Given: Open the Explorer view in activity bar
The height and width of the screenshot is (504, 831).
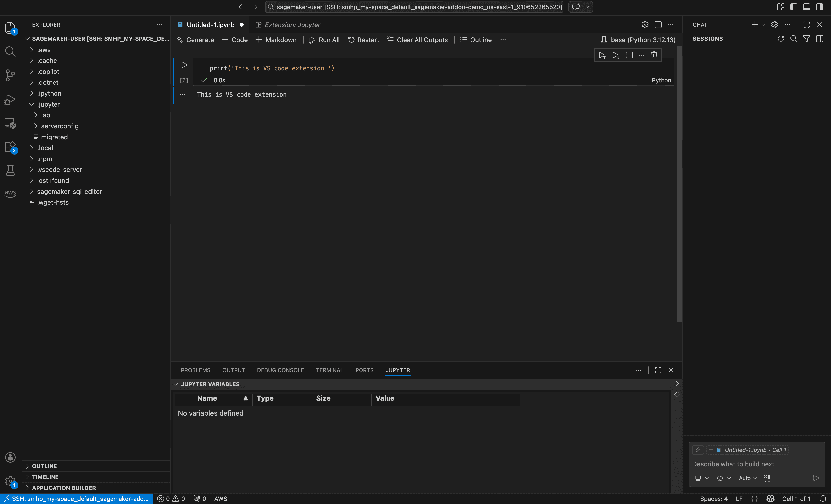Looking at the screenshot, I should [x=10, y=27].
